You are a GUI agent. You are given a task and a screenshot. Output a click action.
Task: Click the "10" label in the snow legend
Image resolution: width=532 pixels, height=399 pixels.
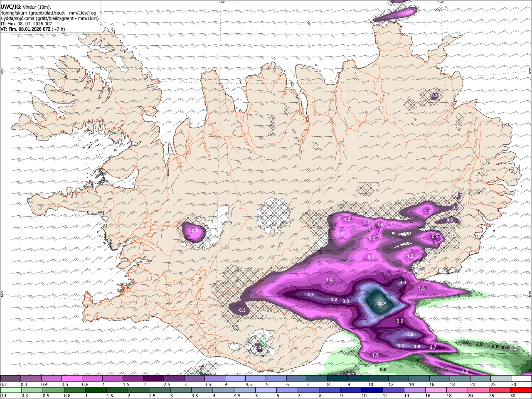pyautogui.click(x=370, y=384)
